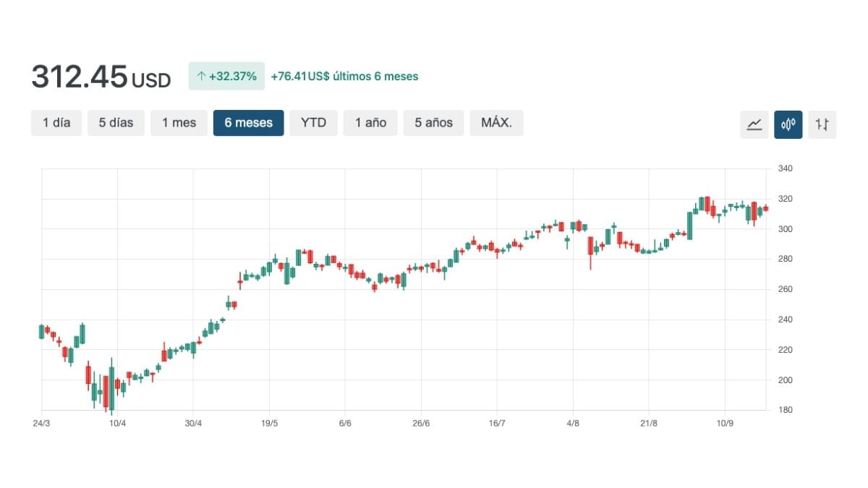Show the 1 mes range
The image size is (868, 488).
[x=179, y=123]
